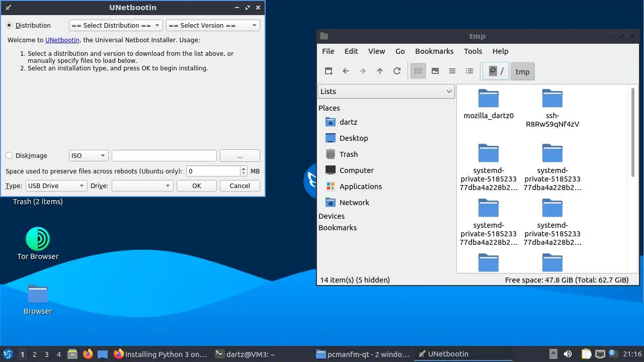Click the file manager vertical scrollbar

632,133
